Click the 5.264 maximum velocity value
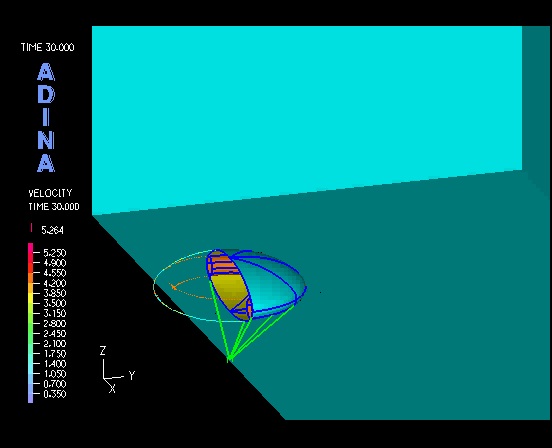The image size is (552, 448). point(52,230)
